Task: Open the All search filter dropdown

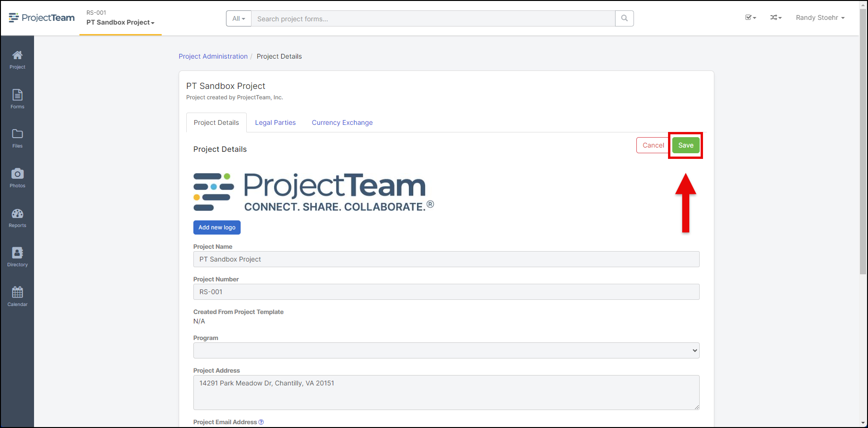Action: (x=239, y=18)
